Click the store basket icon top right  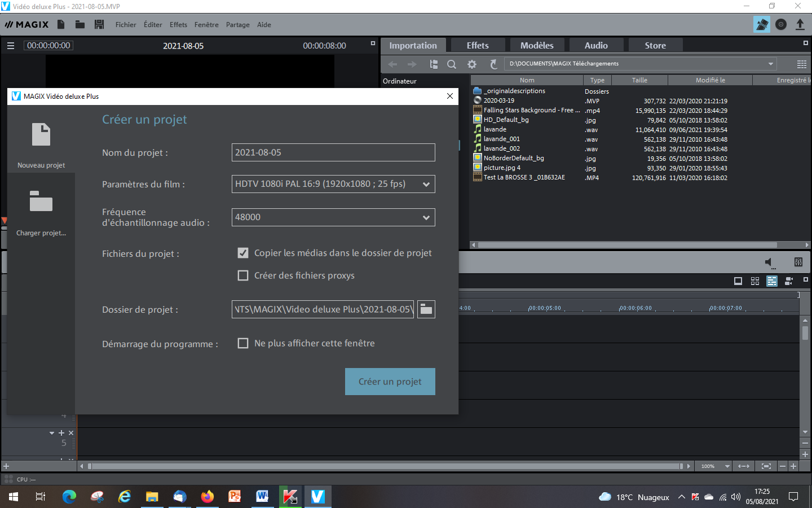tap(762, 24)
